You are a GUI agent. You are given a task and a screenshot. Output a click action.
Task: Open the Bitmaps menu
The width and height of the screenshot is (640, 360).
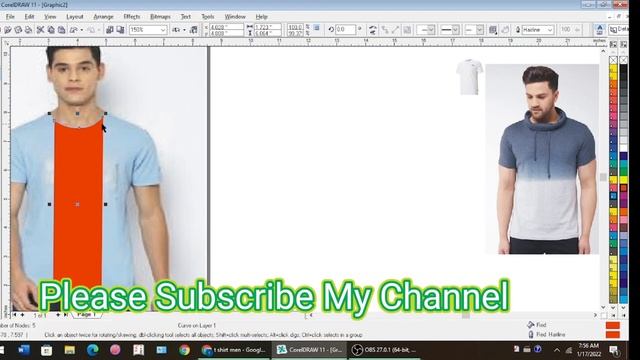pyautogui.click(x=160, y=17)
